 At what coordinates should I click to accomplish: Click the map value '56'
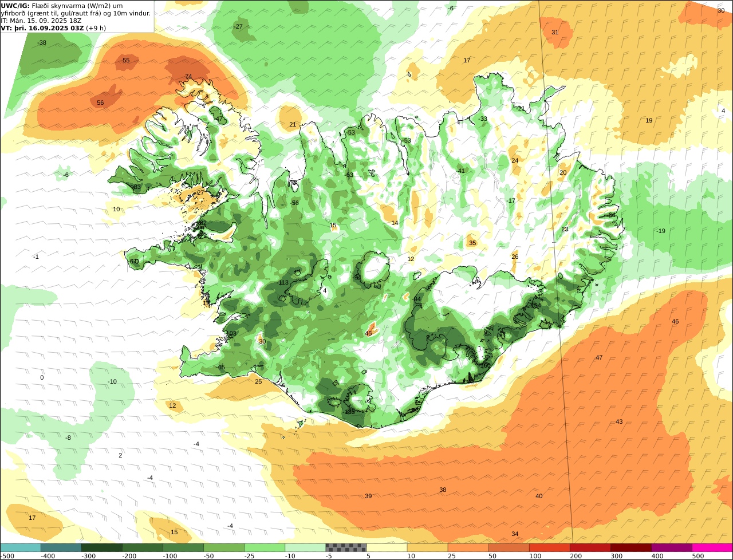[x=100, y=103]
